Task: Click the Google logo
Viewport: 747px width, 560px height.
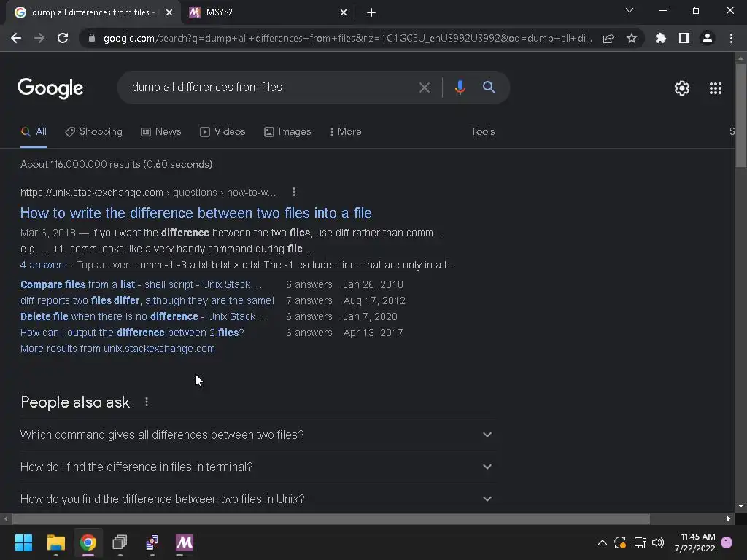Action: [50, 88]
